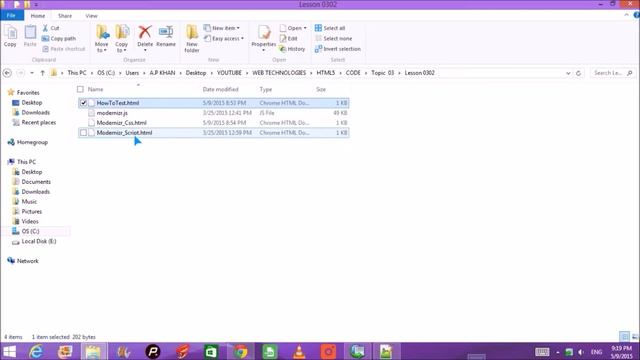Image resolution: width=640 pixels, height=360 pixels.
Task: Open Local Disk (E:) drive
Action: (x=39, y=241)
